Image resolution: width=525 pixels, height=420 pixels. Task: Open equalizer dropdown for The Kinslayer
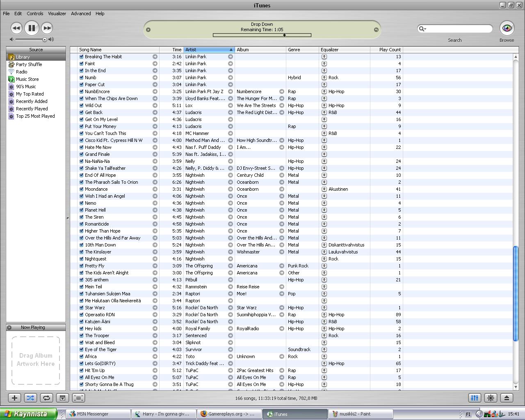[x=324, y=252]
